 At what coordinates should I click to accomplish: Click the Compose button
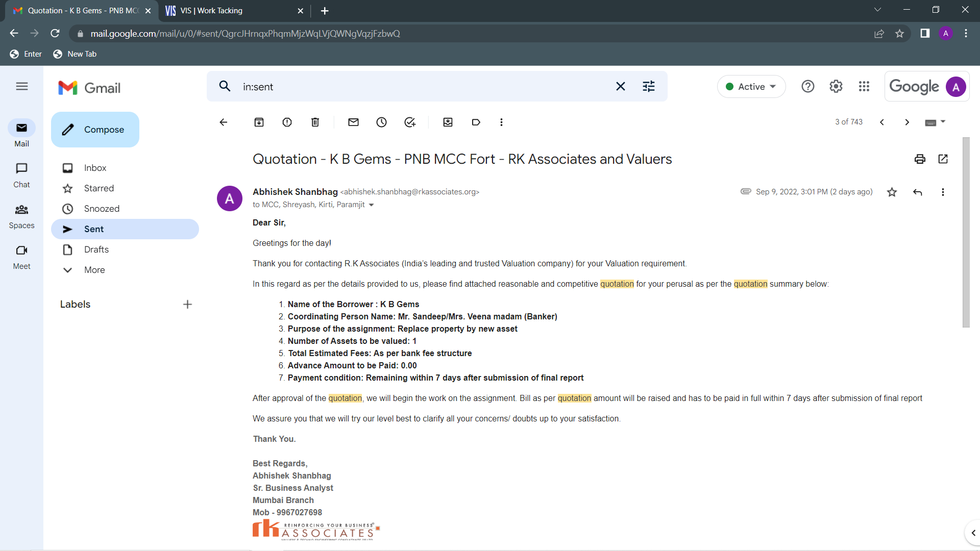pos(95,130)
